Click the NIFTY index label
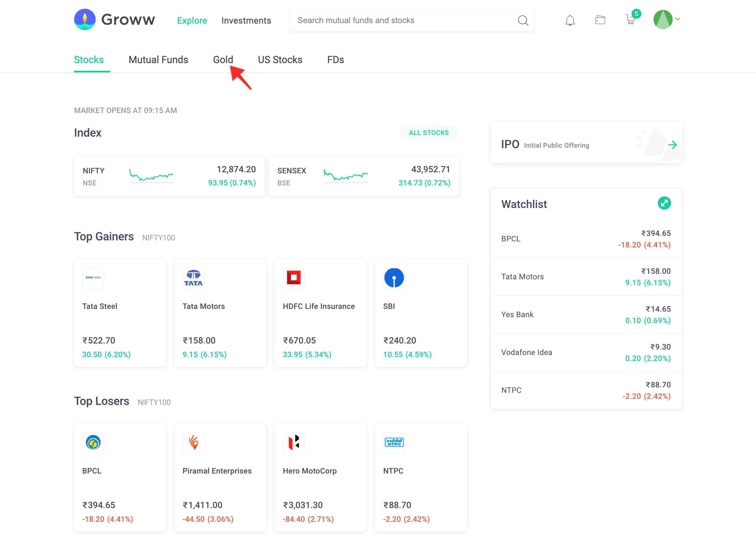Screen dimensions: 756x541 pos(93,171)
